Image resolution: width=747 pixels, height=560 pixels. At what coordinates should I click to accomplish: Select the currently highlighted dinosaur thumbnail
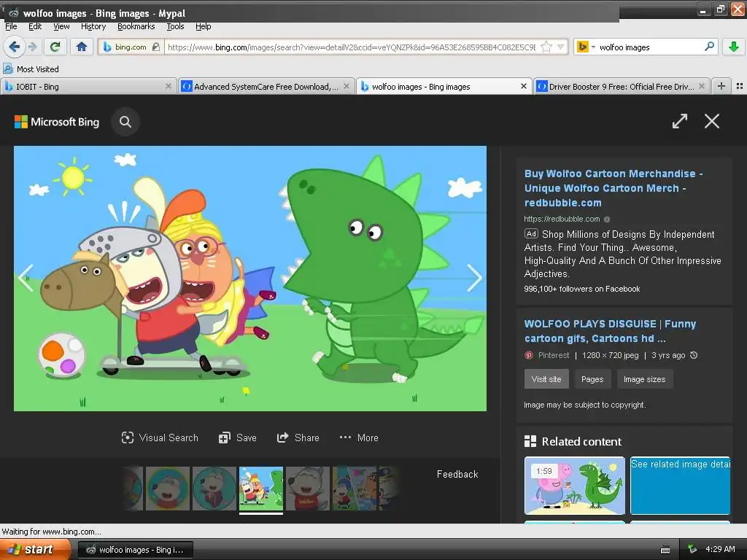coord(261,489)
